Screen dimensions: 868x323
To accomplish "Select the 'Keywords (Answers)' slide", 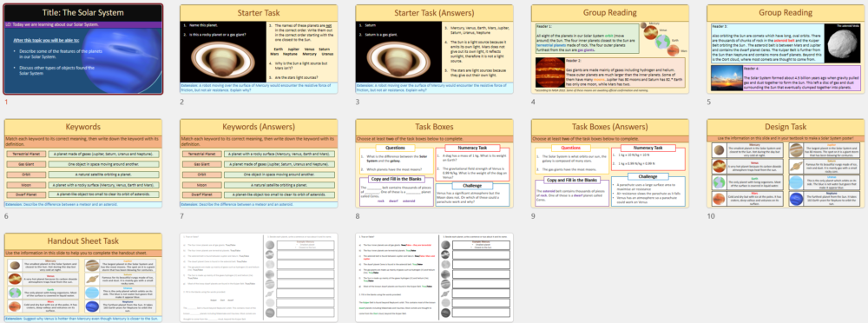I will coord(259,163).
